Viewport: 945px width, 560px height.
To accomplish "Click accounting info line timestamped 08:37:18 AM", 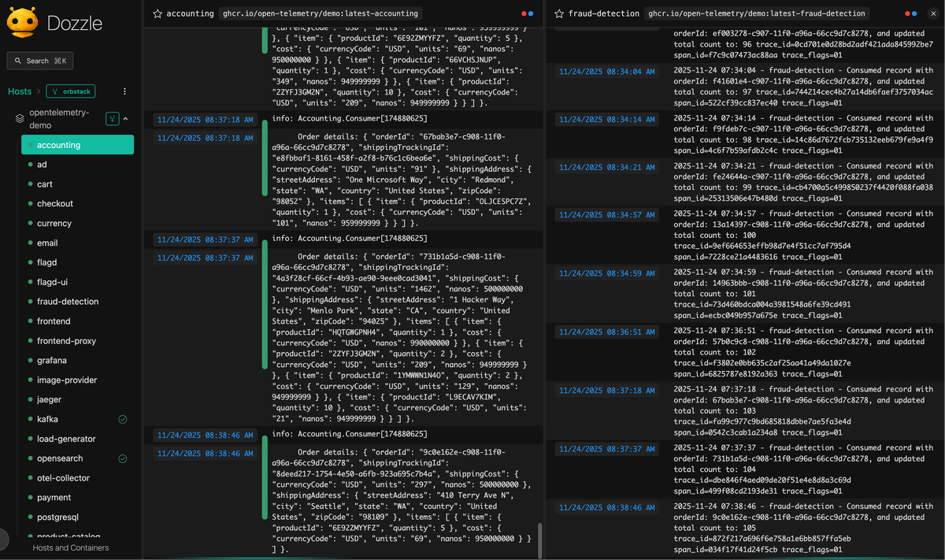I will [x=350, y=120].
